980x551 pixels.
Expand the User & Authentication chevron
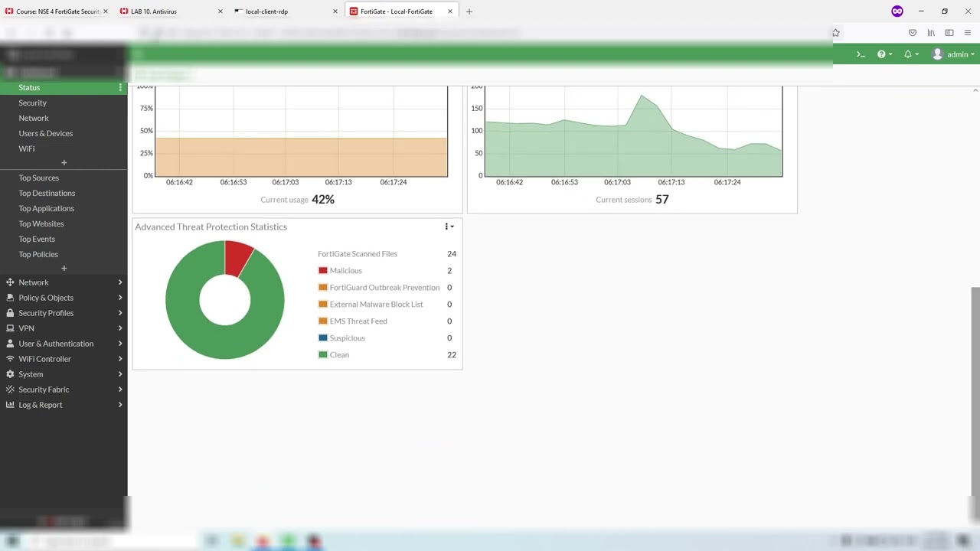coord(120,344)
